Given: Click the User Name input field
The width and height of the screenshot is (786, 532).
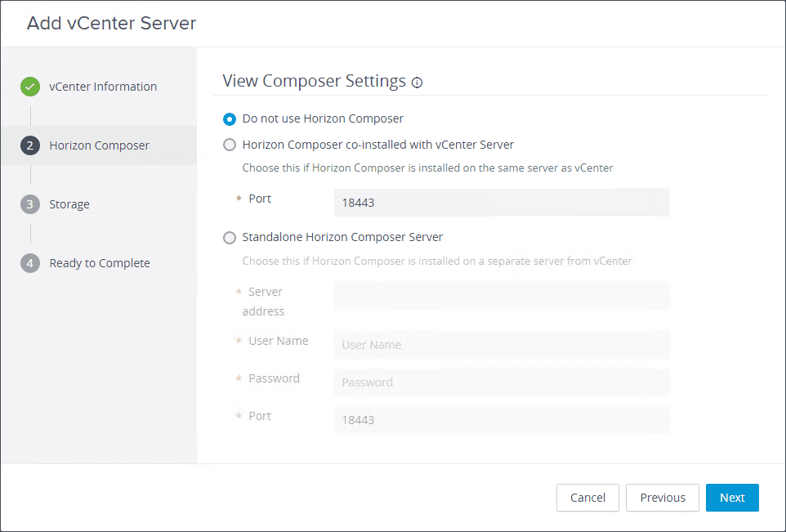Looking at the screenshot, I should pyautogui.click(x=502, y=345).
